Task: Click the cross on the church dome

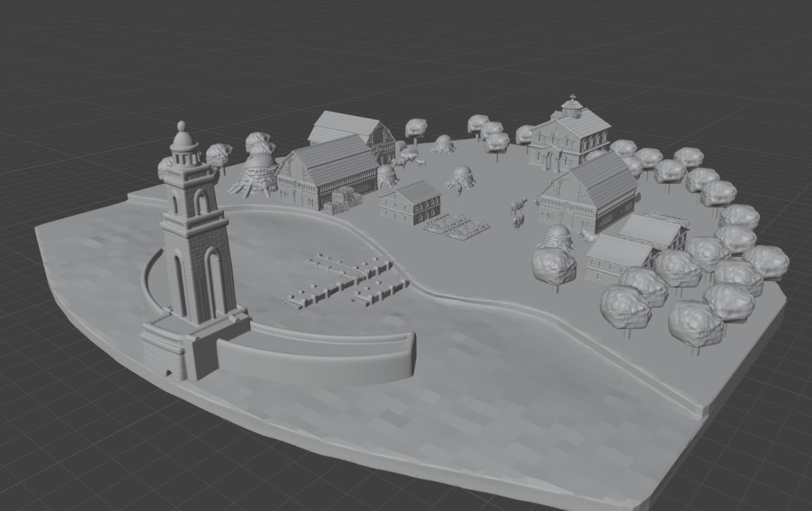Action: coord(572,98)
